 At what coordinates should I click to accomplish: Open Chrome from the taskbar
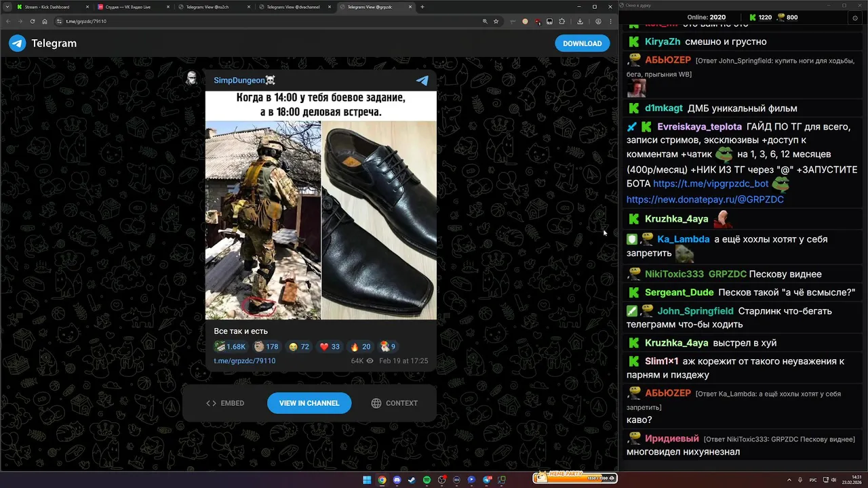click(382, 480)
